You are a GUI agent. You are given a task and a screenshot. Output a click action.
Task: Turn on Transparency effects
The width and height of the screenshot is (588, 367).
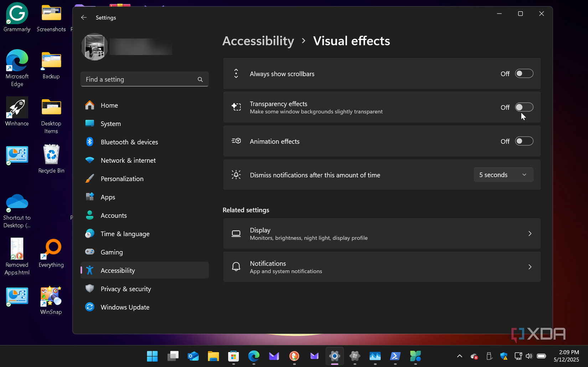click(x=524, y=107)
